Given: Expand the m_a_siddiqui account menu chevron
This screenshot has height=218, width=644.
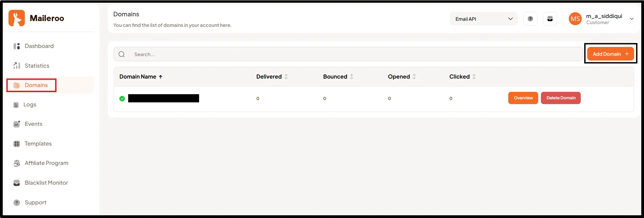Looking at the screenshot, I should 632,19.
